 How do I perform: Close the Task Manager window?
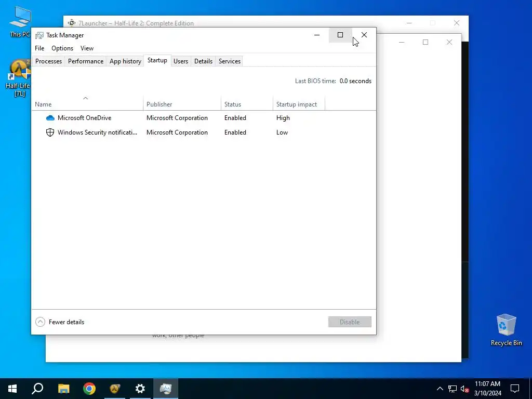364,35
